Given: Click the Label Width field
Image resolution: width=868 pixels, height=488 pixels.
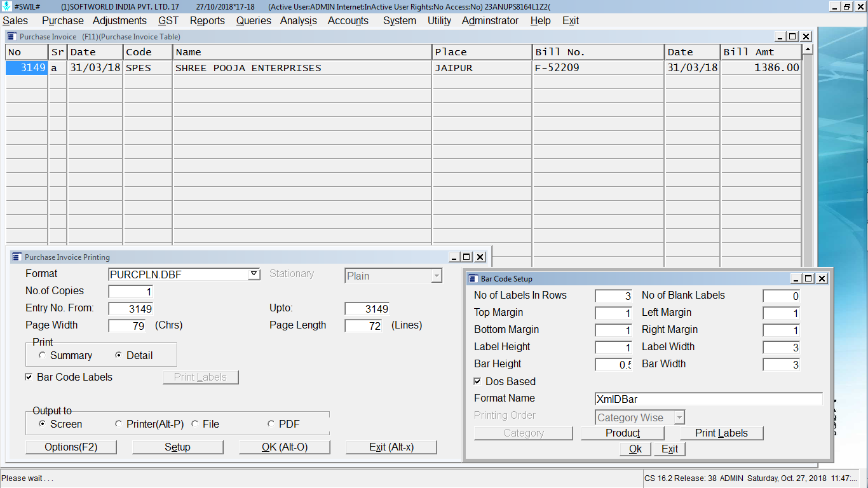Looking at the screenshot, I should click(x=781, y=348).
